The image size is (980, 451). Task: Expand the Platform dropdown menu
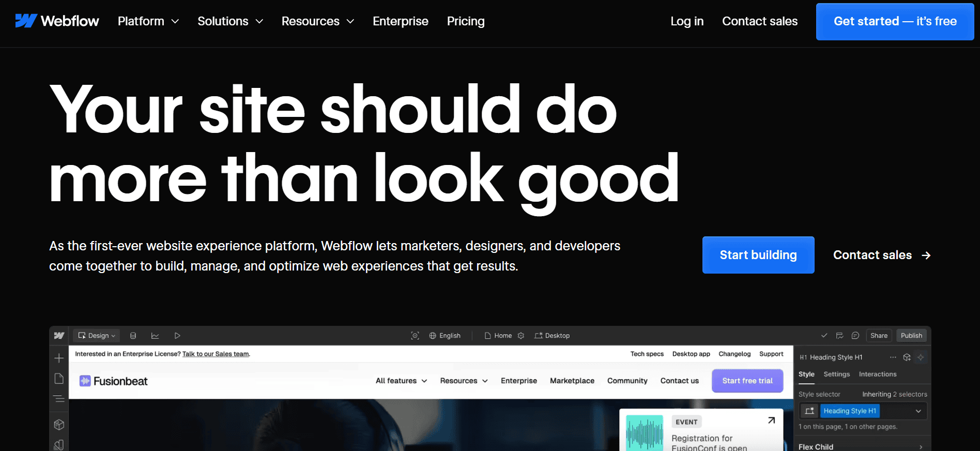pos(148,21)
